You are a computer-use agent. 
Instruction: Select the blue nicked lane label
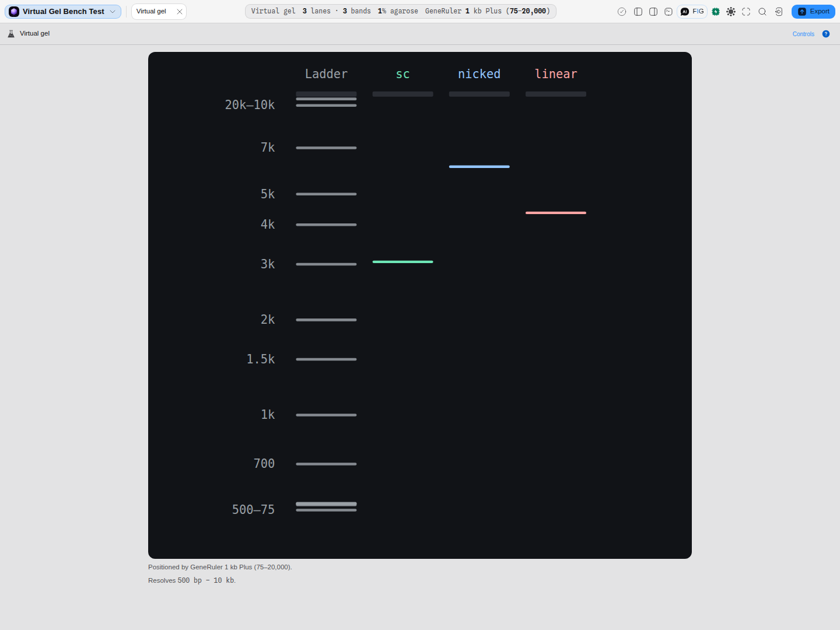click(x=479, y=74)
